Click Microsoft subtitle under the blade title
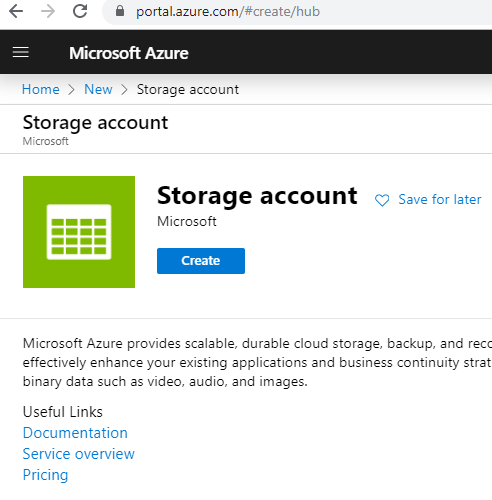492x500 pixels. coord(45,141)
